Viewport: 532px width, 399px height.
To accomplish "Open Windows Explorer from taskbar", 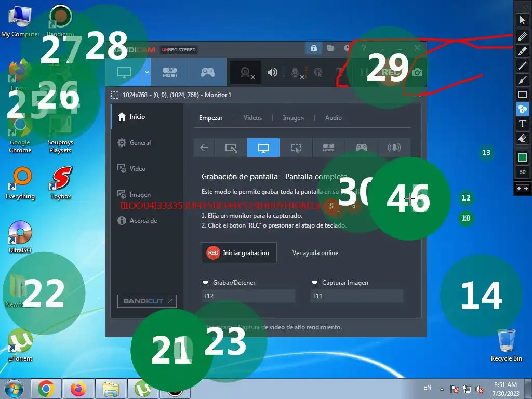I will pos(110,389).
